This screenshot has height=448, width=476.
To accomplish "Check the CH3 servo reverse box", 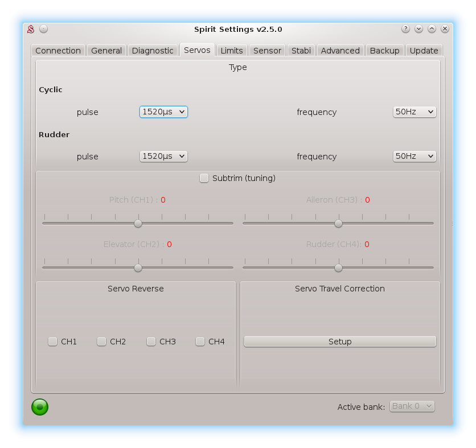I will coord(151,342).
